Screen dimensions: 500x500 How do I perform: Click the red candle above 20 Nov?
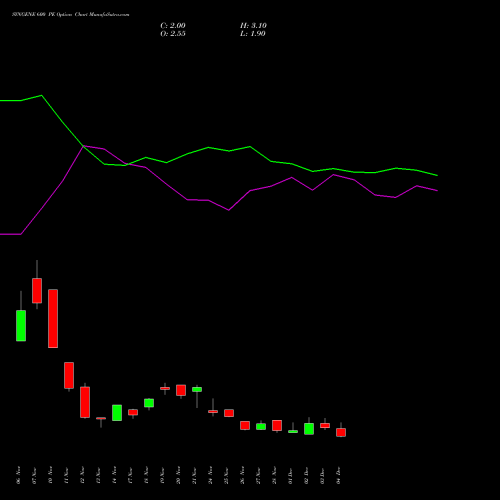(181, 390)
